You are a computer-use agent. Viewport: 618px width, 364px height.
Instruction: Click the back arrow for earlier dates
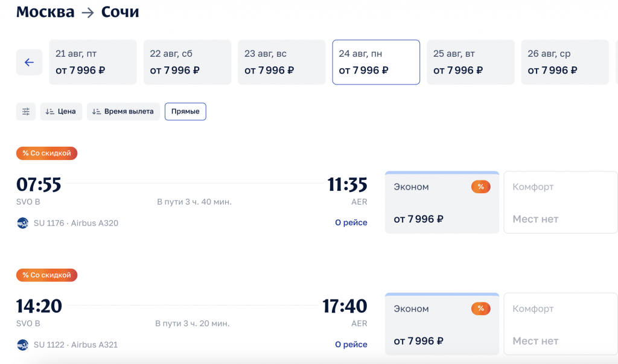pyautogui.click(x=29, y=62)
